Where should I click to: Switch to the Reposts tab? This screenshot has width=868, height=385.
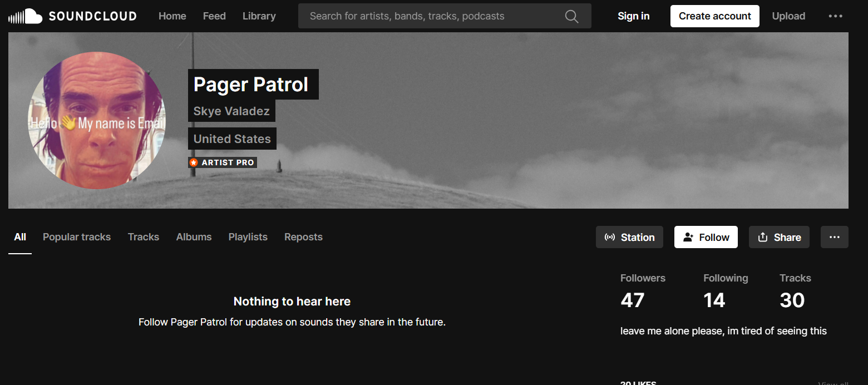[303, 237]
